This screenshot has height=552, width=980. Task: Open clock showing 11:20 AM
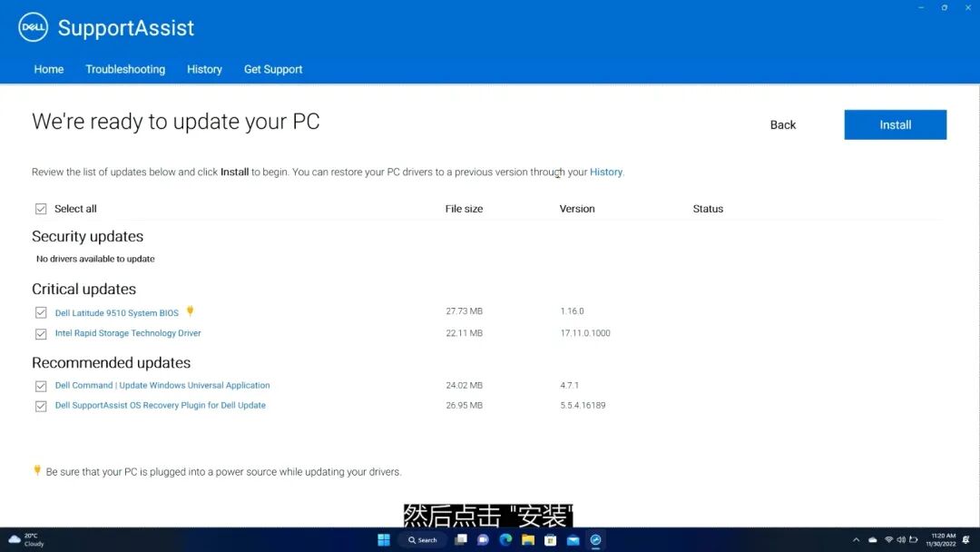click(x=941, y=539)
